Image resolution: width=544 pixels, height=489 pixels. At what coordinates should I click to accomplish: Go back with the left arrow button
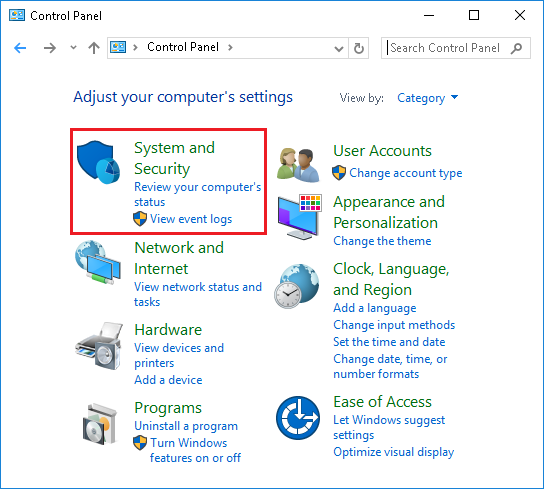20,48
